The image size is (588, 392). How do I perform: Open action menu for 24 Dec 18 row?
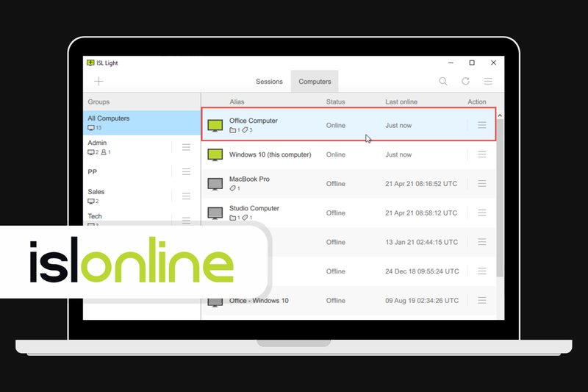482,271
